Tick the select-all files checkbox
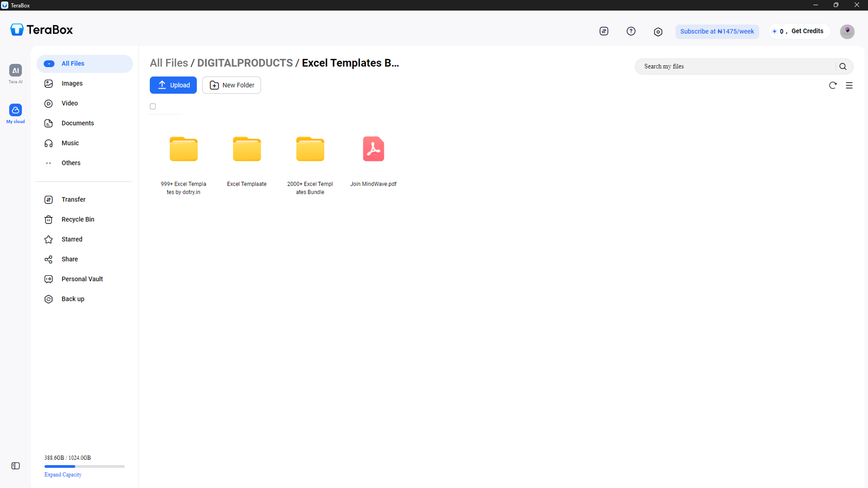868x488 pixels. tap(153, 106)
